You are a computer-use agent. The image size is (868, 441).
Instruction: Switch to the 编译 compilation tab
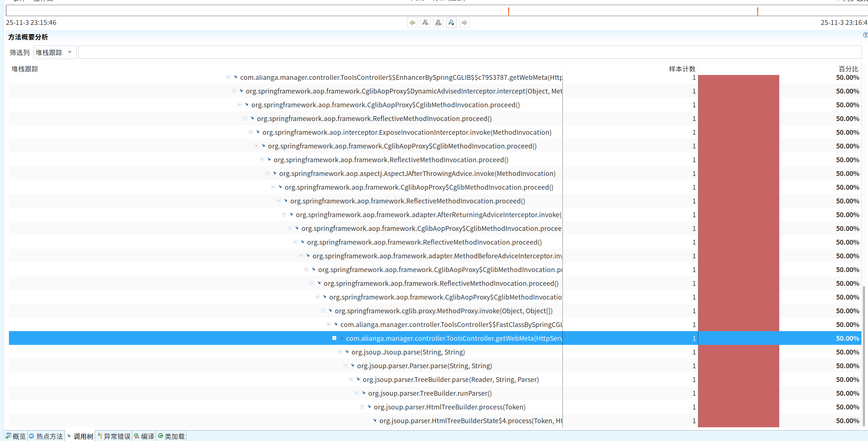coord(144,436)
